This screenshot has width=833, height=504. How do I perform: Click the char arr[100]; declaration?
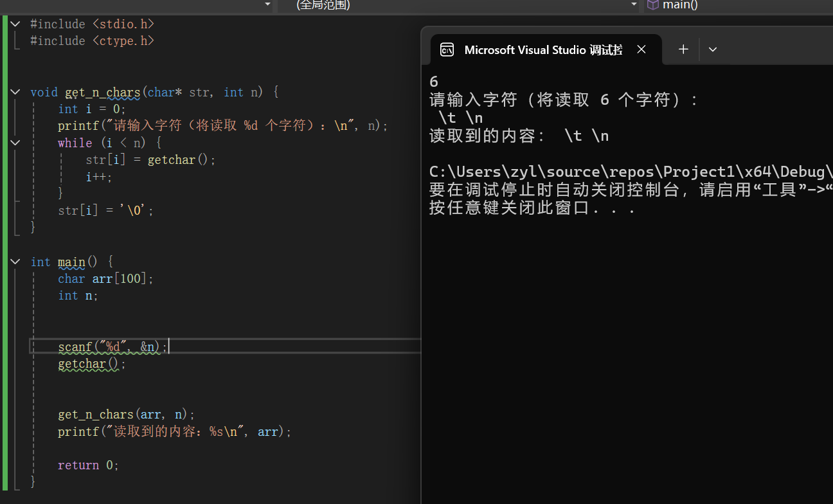click(105, 278)
